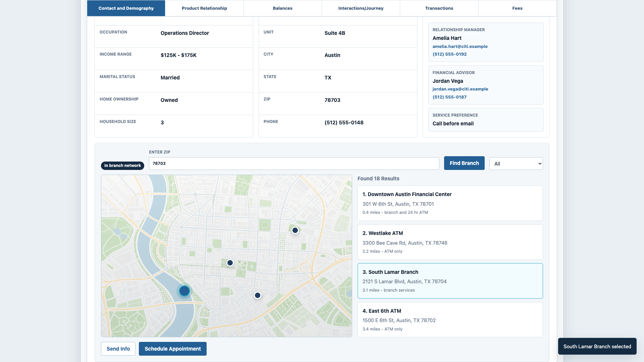
Task: Select East 6th ATM result card
Action: (450, 320)
